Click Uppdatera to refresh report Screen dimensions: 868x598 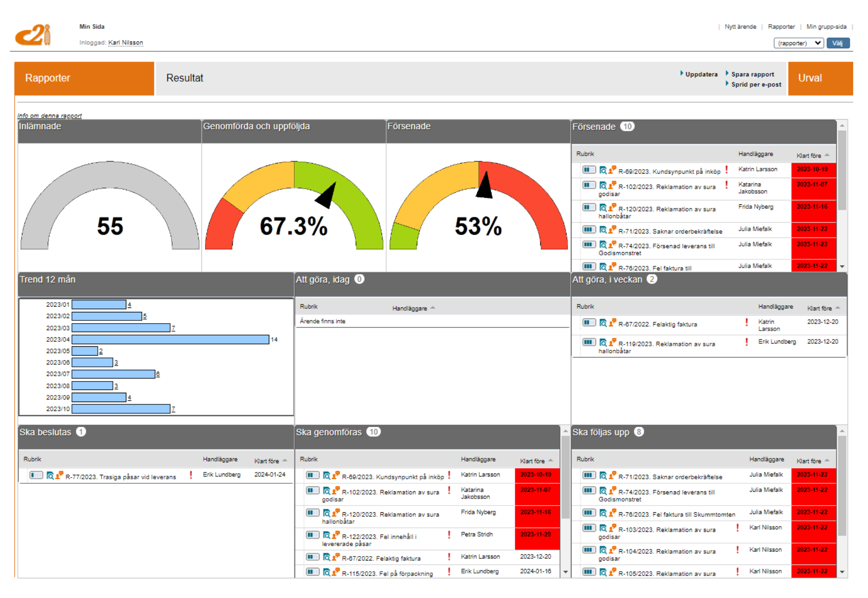click(x=701, y=74)
